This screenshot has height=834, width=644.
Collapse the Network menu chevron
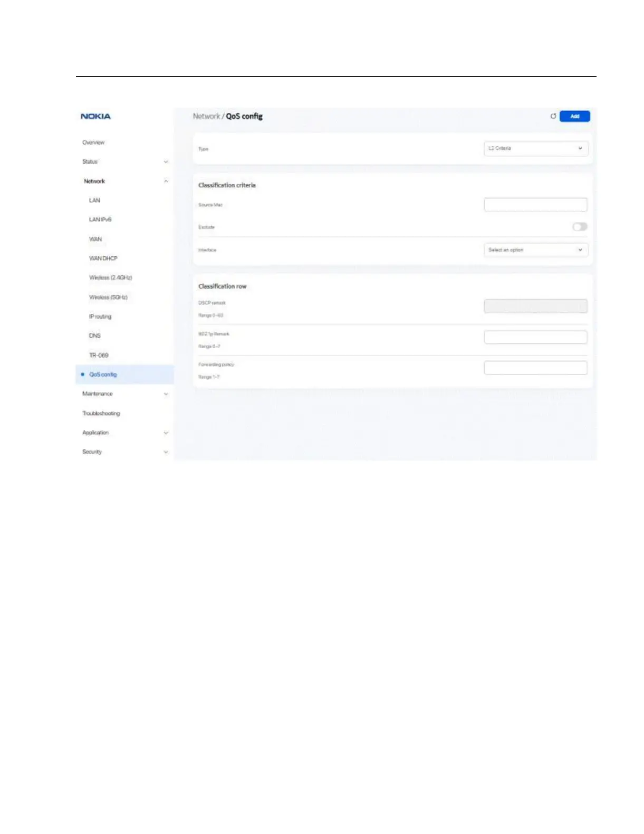click(166, 181)
